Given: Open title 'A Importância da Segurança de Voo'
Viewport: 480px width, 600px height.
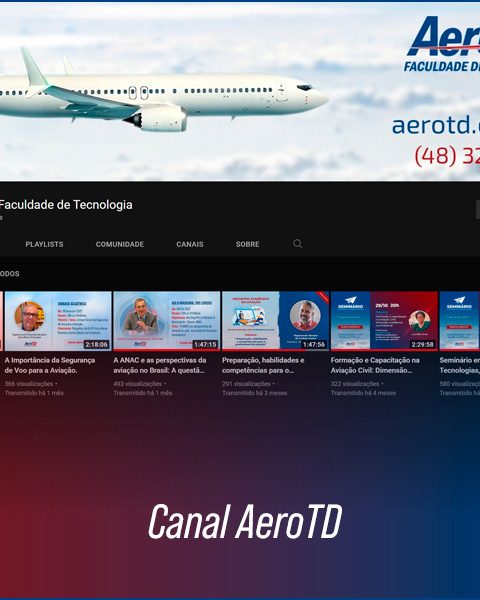Looking at the screenshot, I should pos(50,365).
